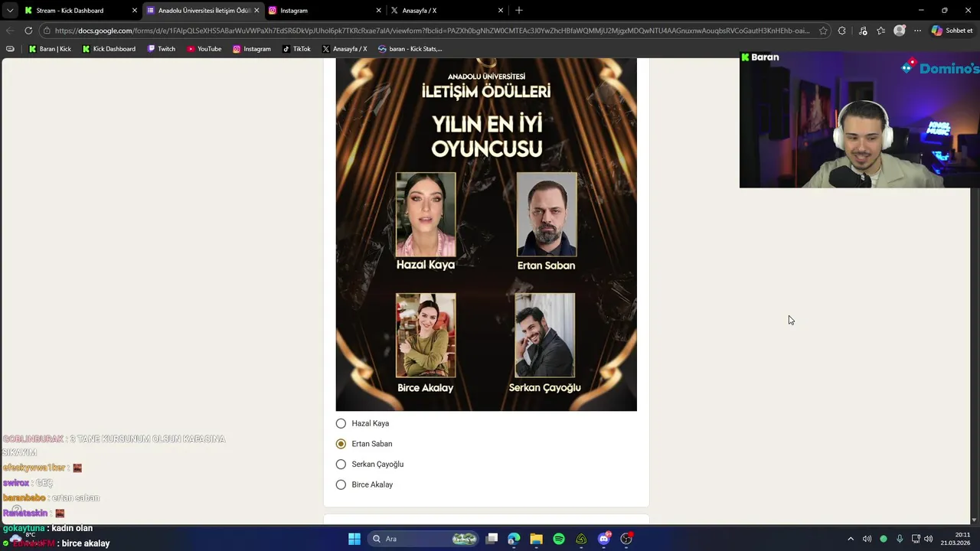Open File Explorer from the taskbar
980x551 pixels.
537,539
